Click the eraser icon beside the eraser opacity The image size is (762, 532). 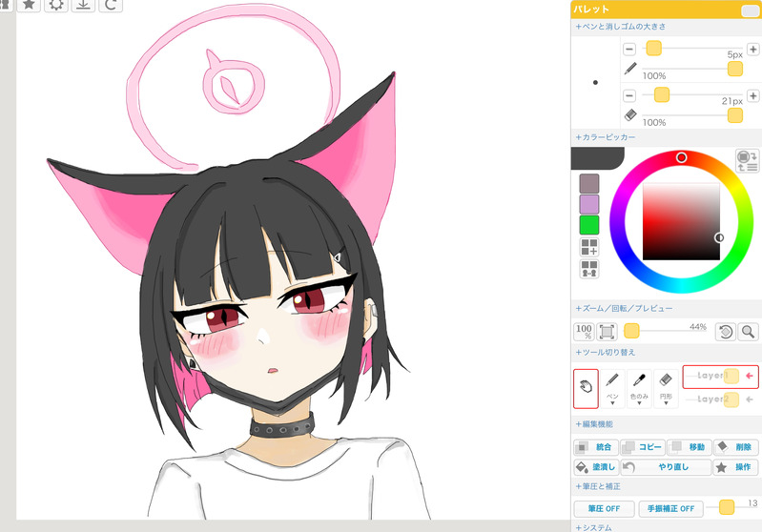click(x=630, y=115)
